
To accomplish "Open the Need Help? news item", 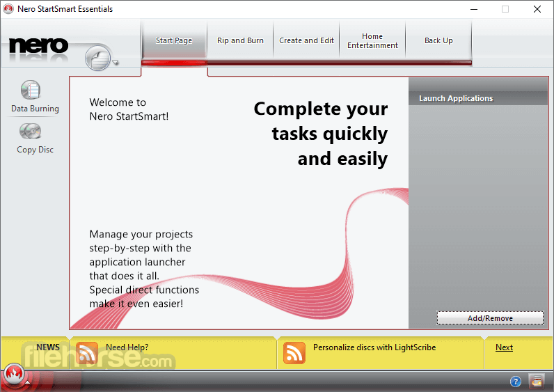I will (x=127, y=347).
